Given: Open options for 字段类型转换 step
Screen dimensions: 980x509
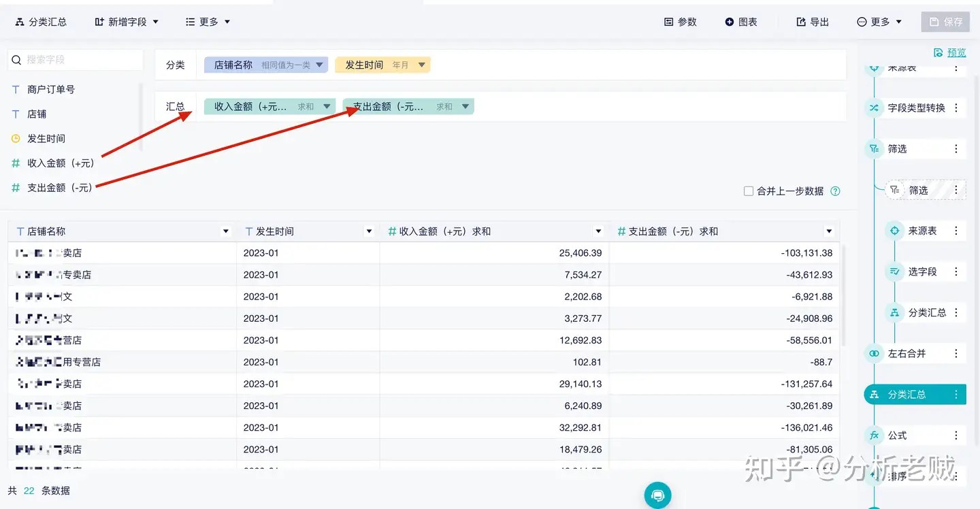Looking at the screenshot, I should [956, 108].
